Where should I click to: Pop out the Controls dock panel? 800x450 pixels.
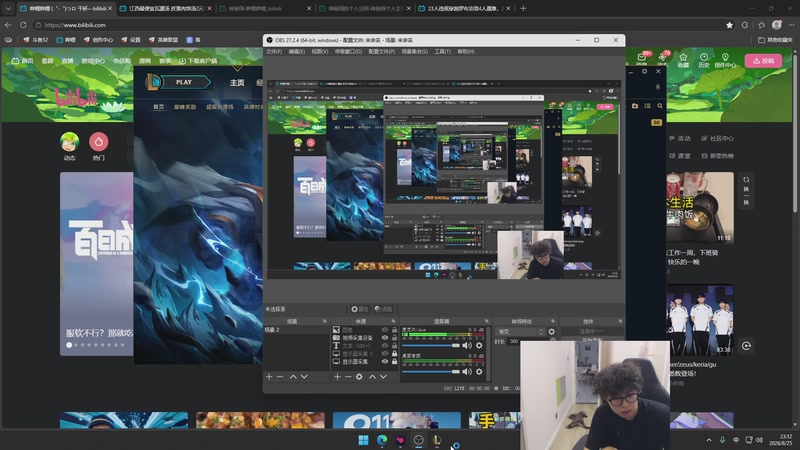point(620,321)
